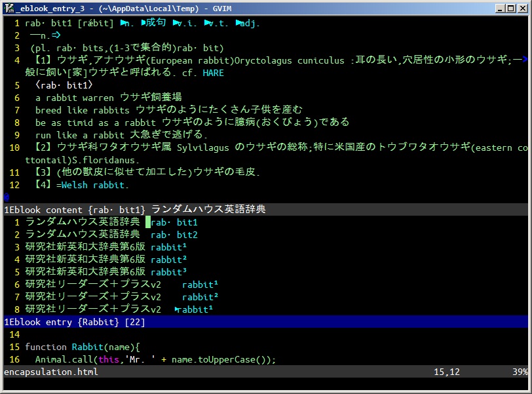The height and width of the screenshot is (394, 532).
Task: Jump to the 'n.' part-of-speech link
Action: tap(127, 23)
